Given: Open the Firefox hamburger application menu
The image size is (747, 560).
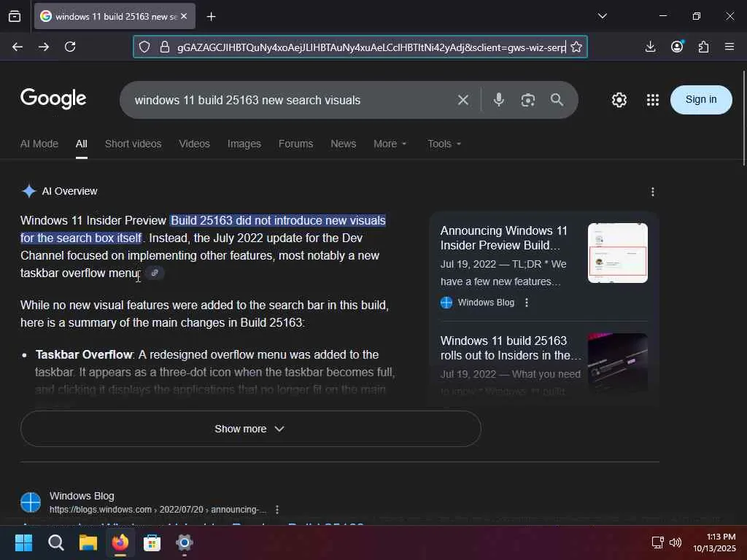Looking at the screenshot, I should (729, 47).
